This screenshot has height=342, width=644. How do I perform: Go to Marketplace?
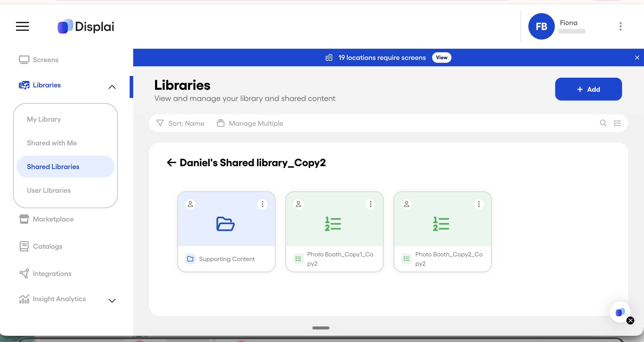point(46,219)
